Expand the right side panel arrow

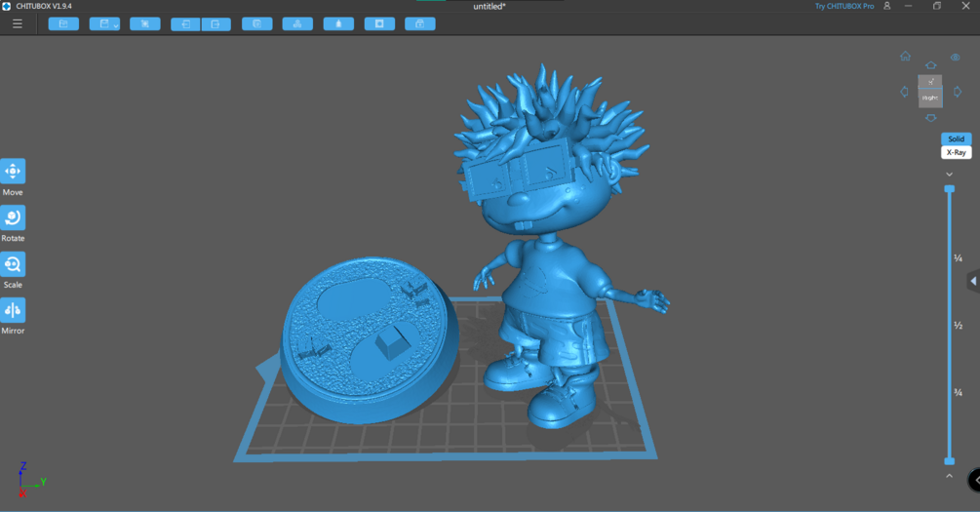tap(973, 281)
